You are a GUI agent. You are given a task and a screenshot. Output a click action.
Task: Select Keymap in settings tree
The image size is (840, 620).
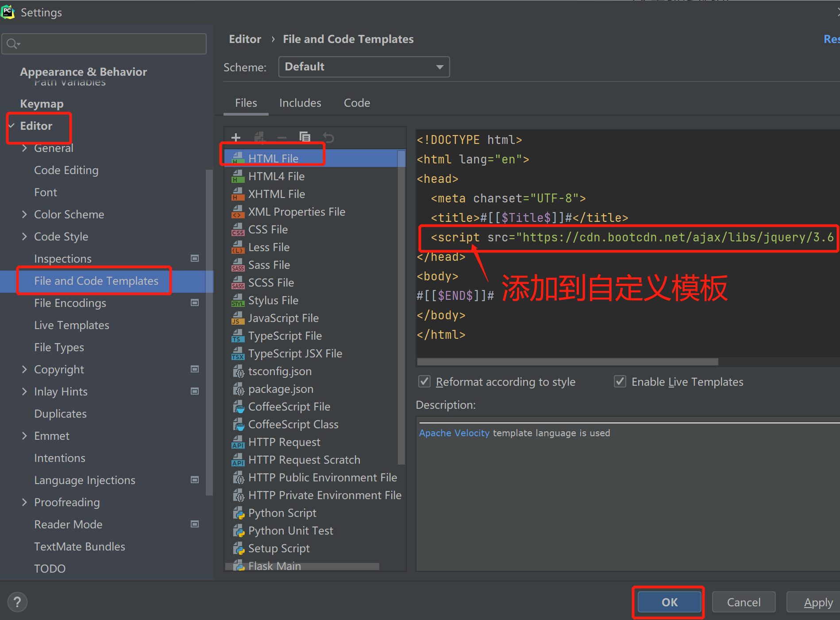(x=42, y=104)
